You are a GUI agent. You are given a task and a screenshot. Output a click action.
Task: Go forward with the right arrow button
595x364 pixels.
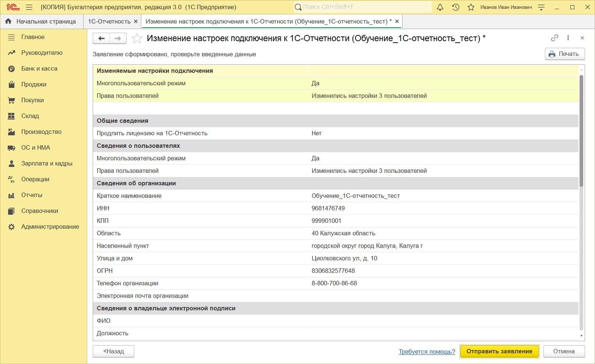click(x=118, y=38)
